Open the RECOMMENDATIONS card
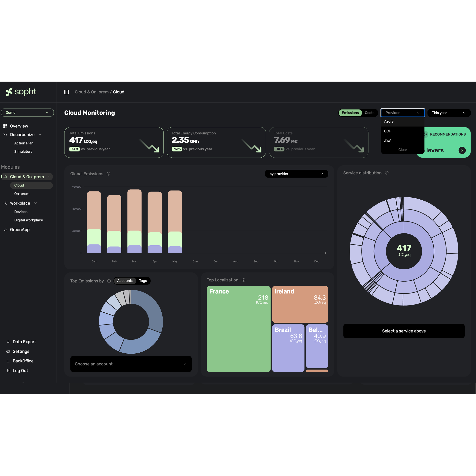Screen dimensions: 476x476 447,142
